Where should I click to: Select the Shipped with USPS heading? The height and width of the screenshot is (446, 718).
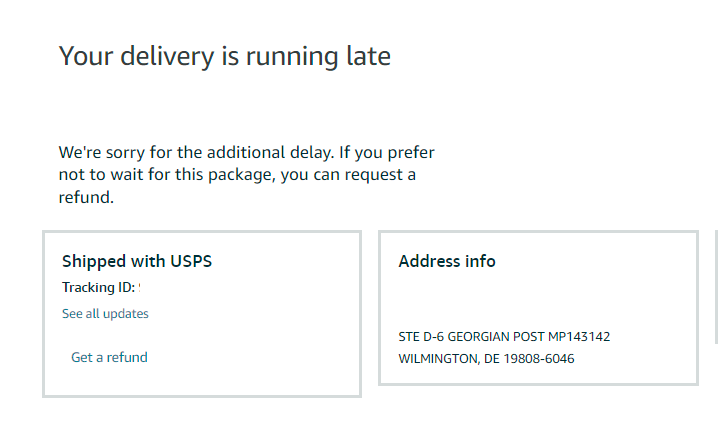tap(137, 261)
